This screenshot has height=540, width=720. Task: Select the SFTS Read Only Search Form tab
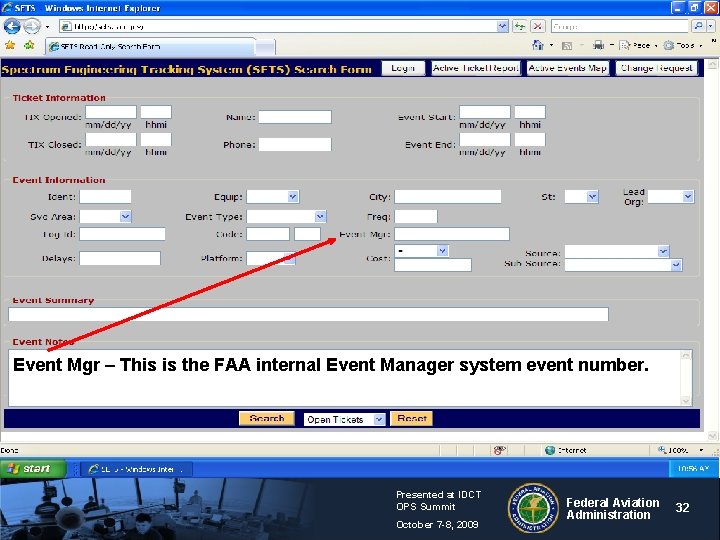[151, 46]
